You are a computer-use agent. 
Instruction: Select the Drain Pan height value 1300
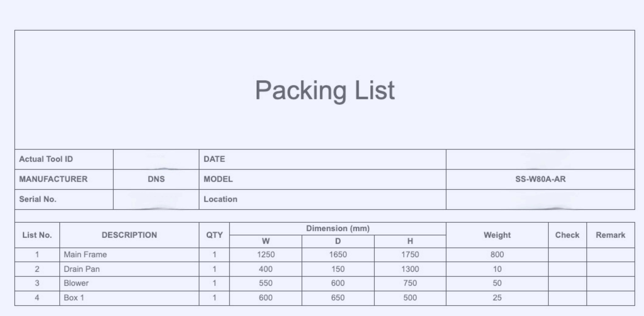click(410, 269)
